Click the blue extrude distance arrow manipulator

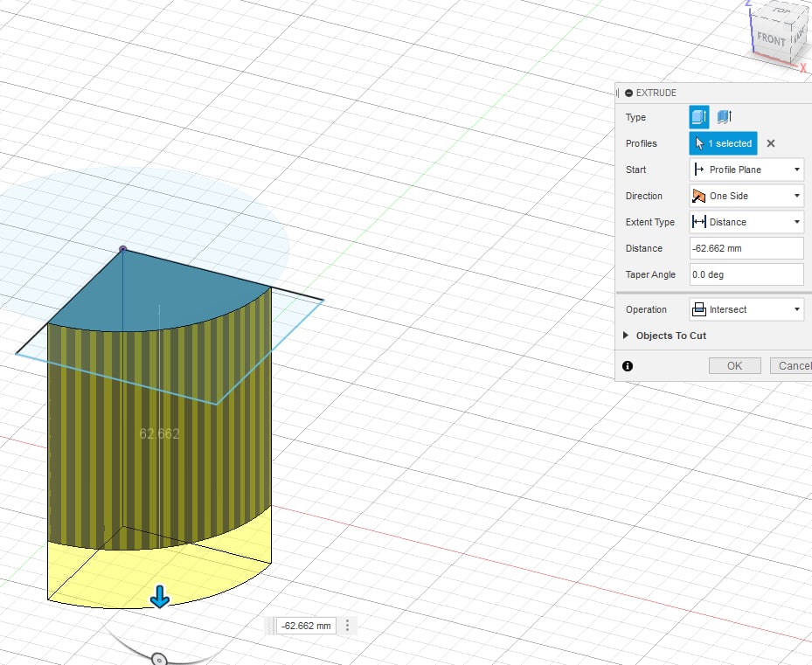pyautogui.click(x=159, y=597)
